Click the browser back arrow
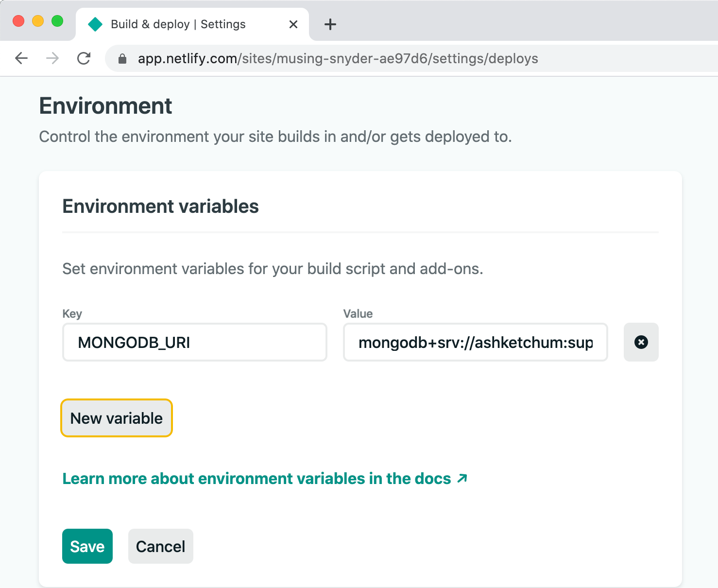 pyautogui.click(x=21, y=58)
